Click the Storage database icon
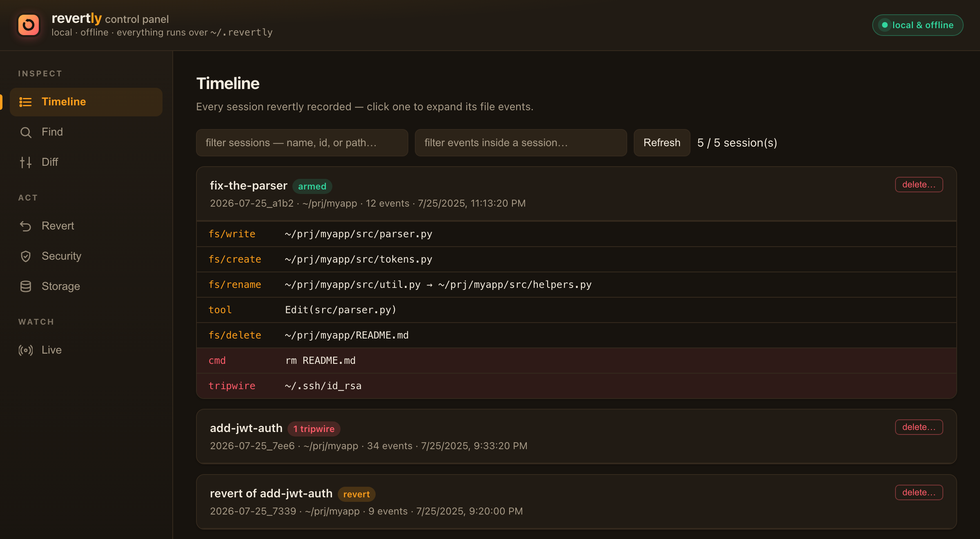The width and height of the screenshot is (980, 539). (x=26, y=287)
